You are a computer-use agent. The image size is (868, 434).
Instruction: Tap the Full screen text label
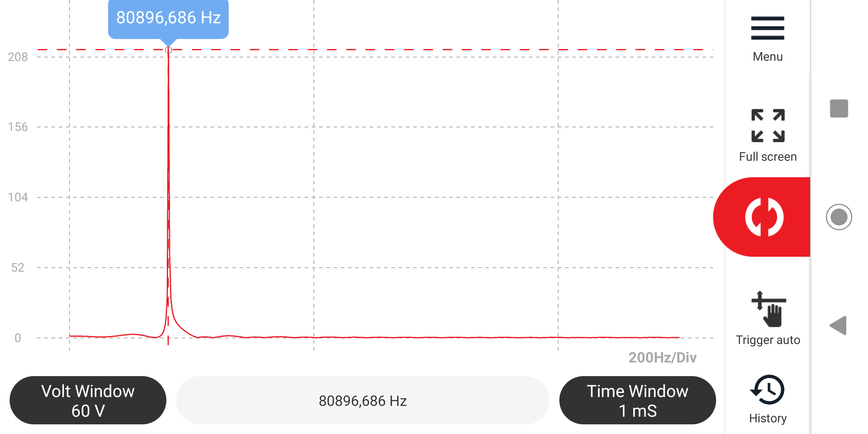point(768,157)
